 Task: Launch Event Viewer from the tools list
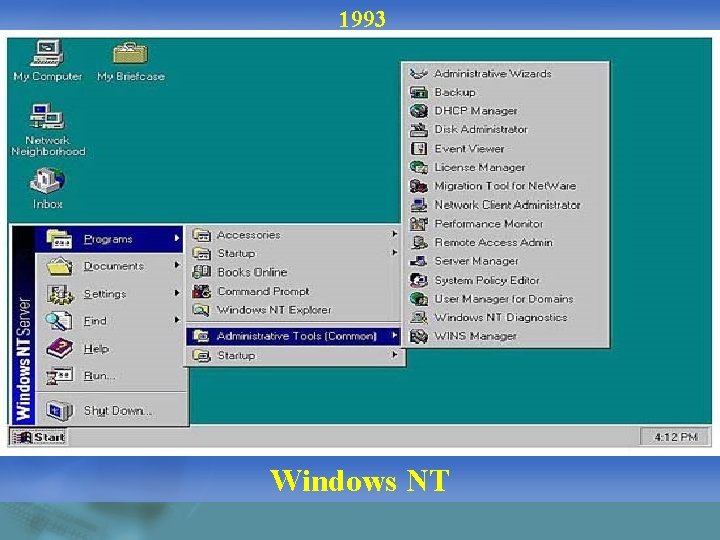tap(505, 148)
